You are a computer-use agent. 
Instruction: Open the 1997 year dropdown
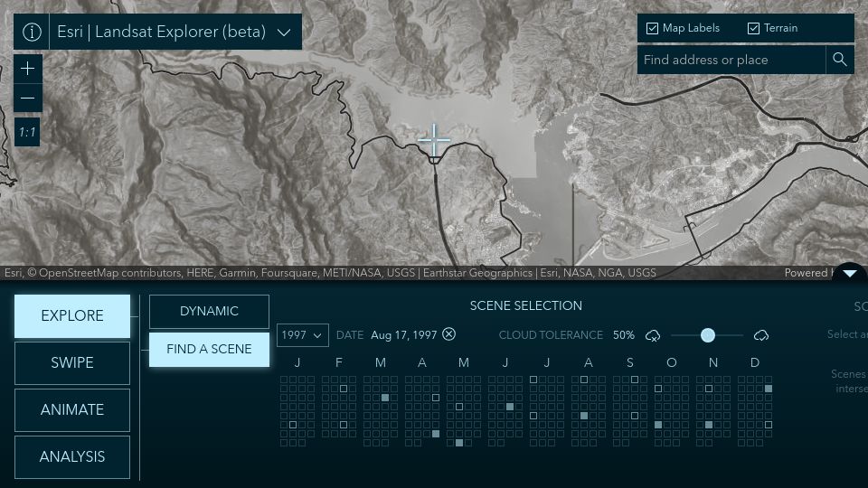click(302, 335)
